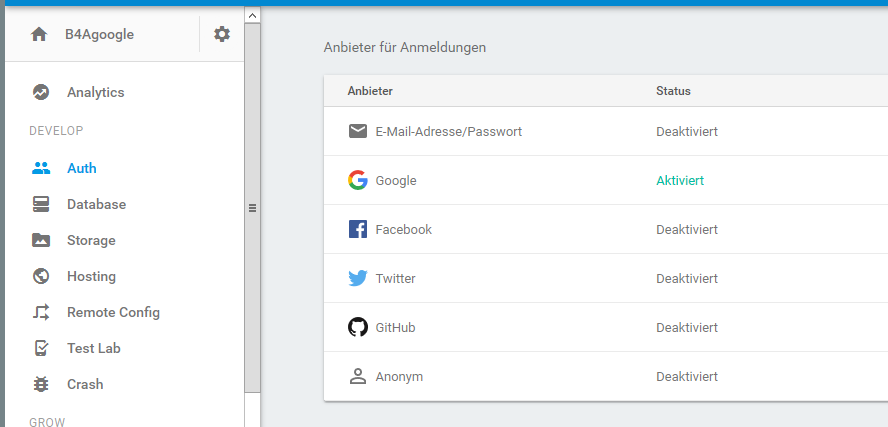The height and width of the screenshot is (427, 888).
Task: Click the Aktiviert status for Google
Action: point(680,181)
